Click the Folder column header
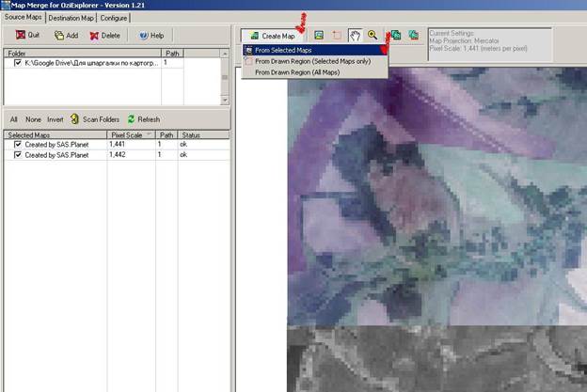587x392 pixels. [83, 54]
